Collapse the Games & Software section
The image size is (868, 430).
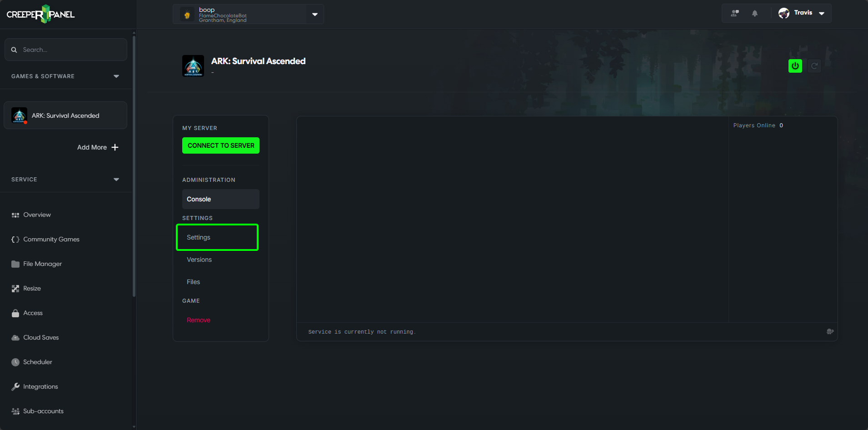click(x=116, y=76)
